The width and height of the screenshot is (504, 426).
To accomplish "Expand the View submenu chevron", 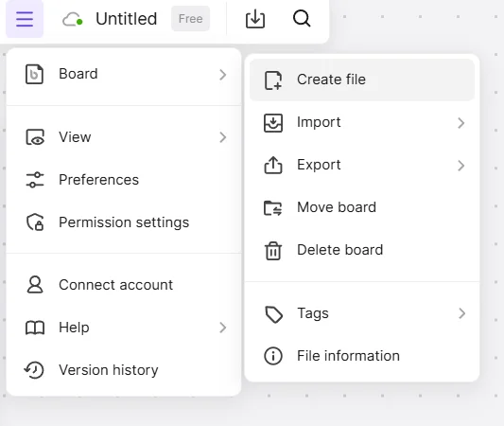I will tap(223, 137).
